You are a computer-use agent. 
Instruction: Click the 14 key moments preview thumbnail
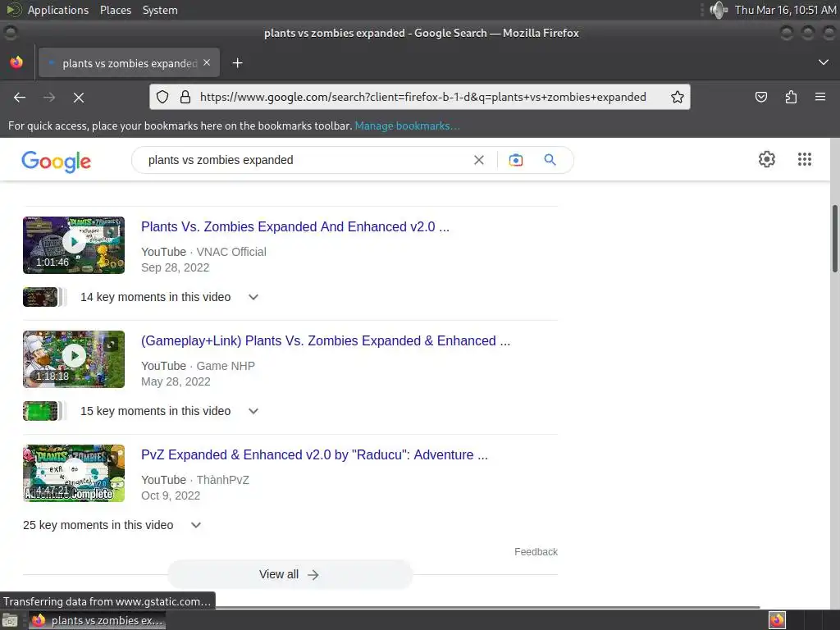40,297
